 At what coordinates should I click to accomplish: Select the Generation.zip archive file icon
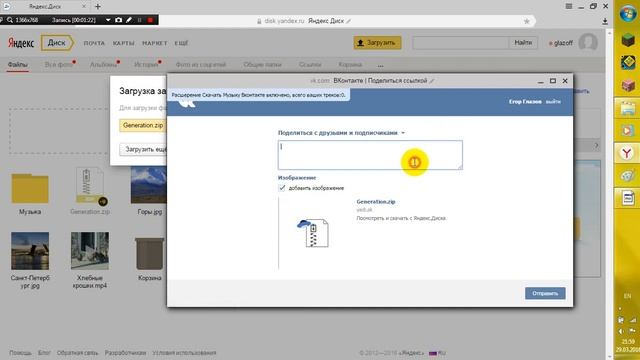pos(90,186)
